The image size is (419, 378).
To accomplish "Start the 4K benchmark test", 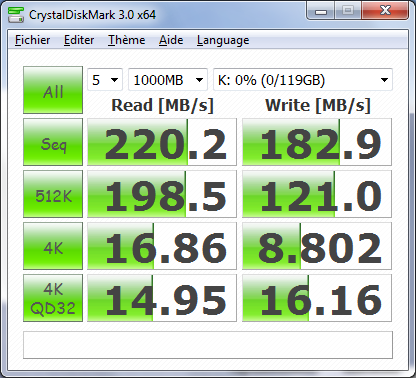I will point(53,246).
